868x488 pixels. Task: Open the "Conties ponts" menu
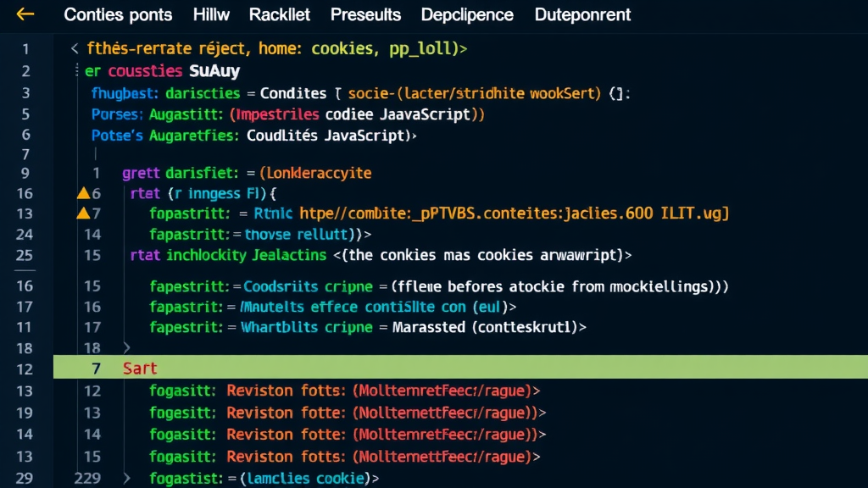point(118,14)
